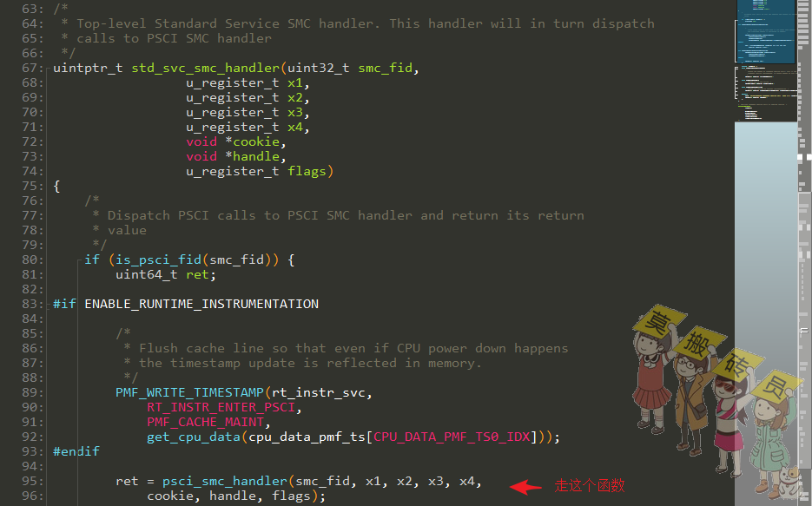Click the ENABLE_RUNTIME_INSTRUMENTATION macro

click(x=201, y=305)
